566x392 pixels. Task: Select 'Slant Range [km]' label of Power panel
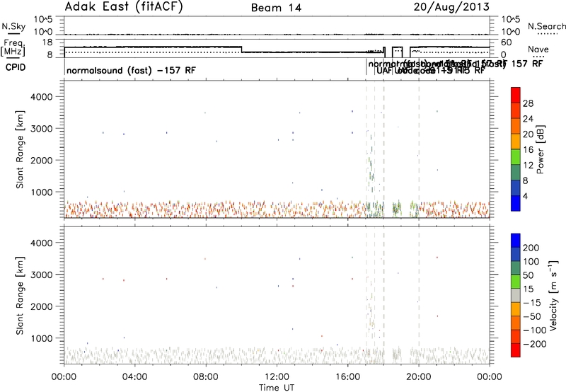tap(20, 149)
